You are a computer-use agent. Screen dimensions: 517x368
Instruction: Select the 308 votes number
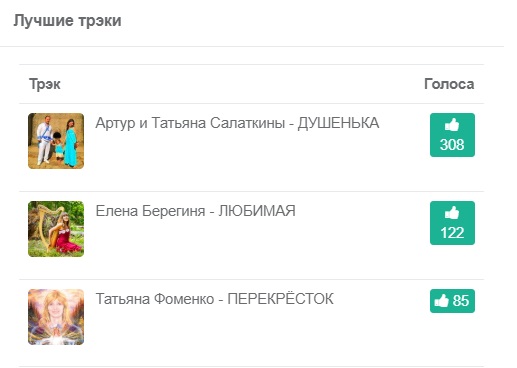coord(452,145)
